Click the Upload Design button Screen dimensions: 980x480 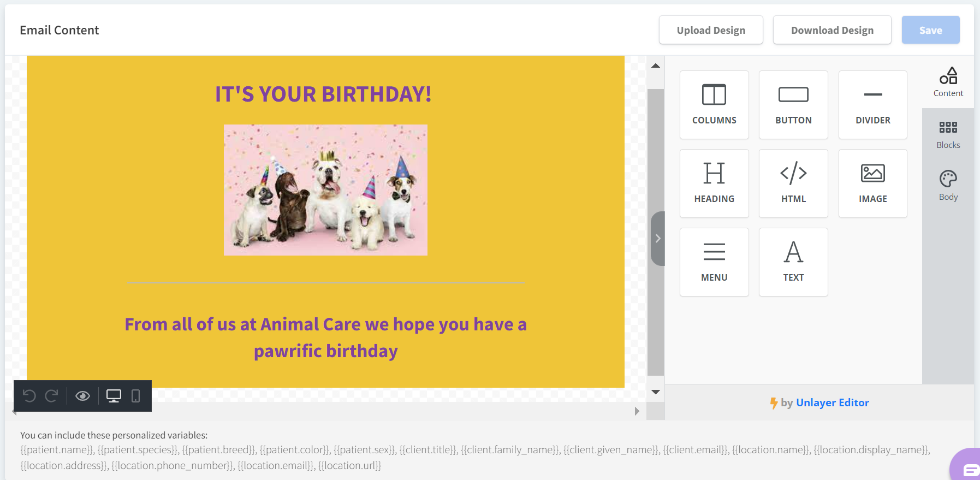[711, 30]
